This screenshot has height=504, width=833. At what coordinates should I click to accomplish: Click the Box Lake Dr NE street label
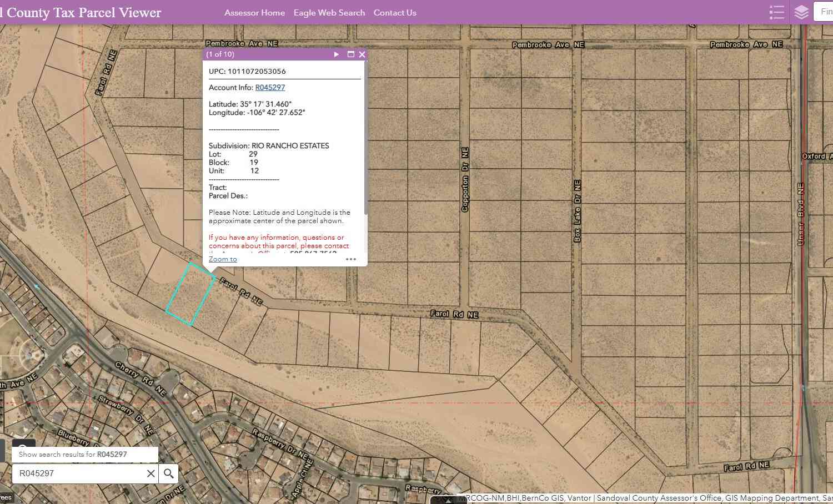578,210
